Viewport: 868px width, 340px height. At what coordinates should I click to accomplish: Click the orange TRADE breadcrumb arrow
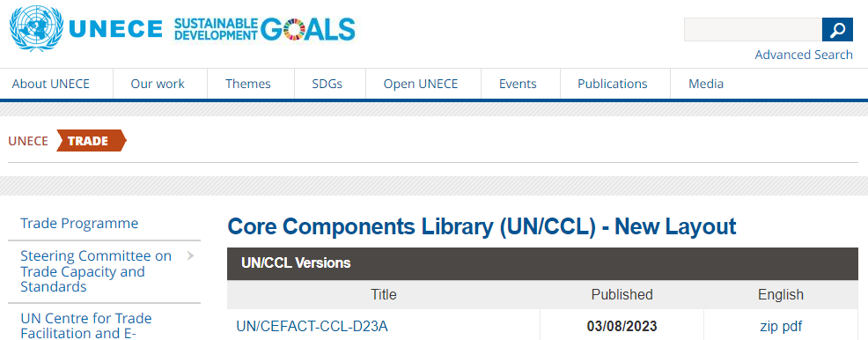click(92, 141)
